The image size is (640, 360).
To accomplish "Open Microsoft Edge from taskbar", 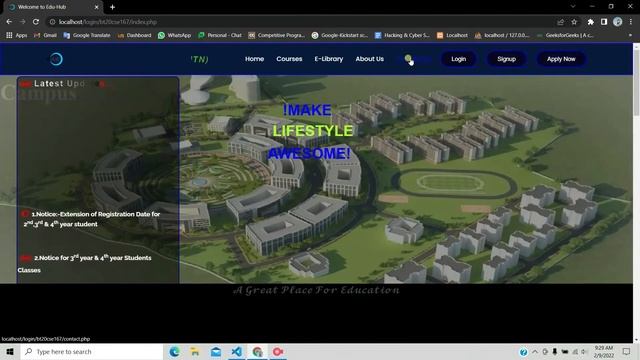I will (x=174, y=351).
